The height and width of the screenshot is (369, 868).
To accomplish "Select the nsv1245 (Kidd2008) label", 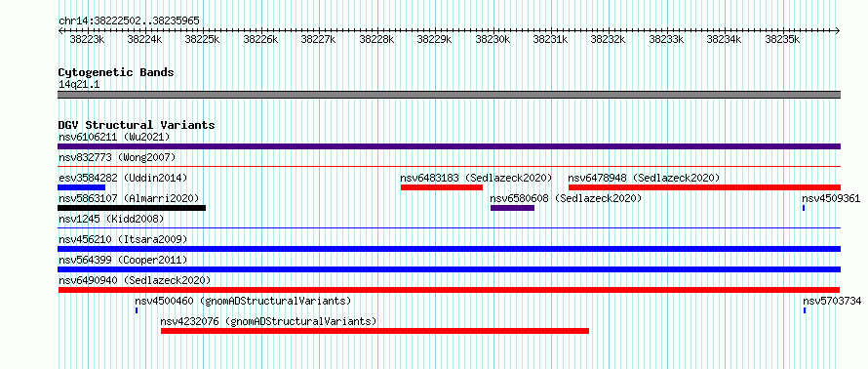I will point(111,219).
